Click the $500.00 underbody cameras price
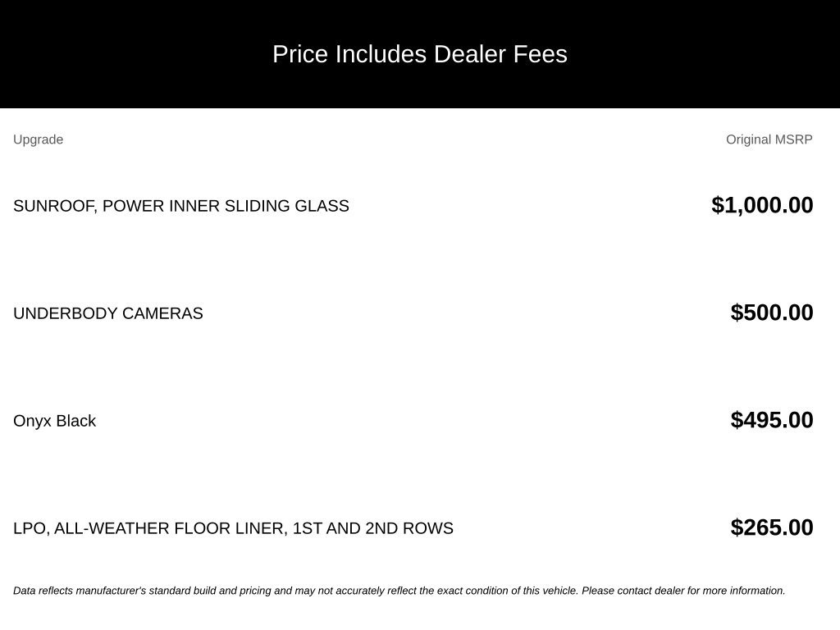 772,313
